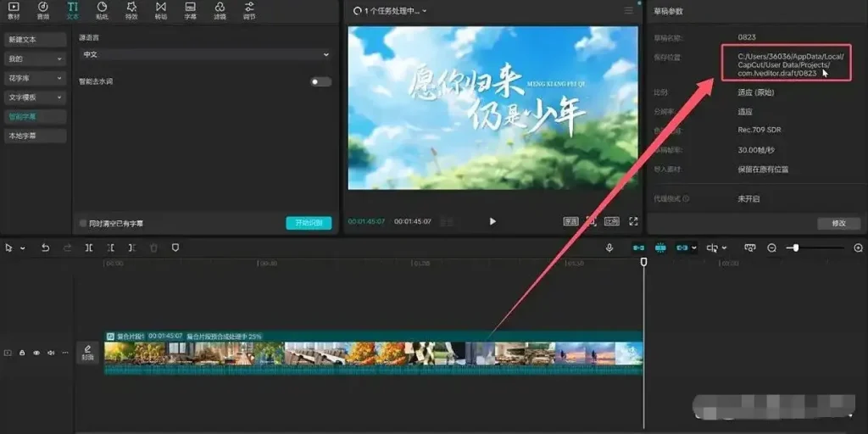Click the delete-right trim icon
868x434 pixels.
tap(132, 248)
